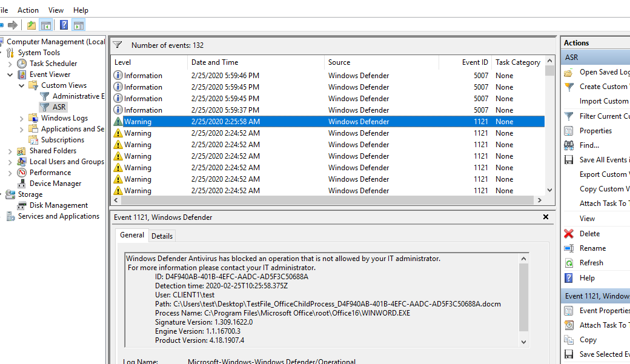
Task: Expand the Task Scheduler node
Action: coord(10,64)
